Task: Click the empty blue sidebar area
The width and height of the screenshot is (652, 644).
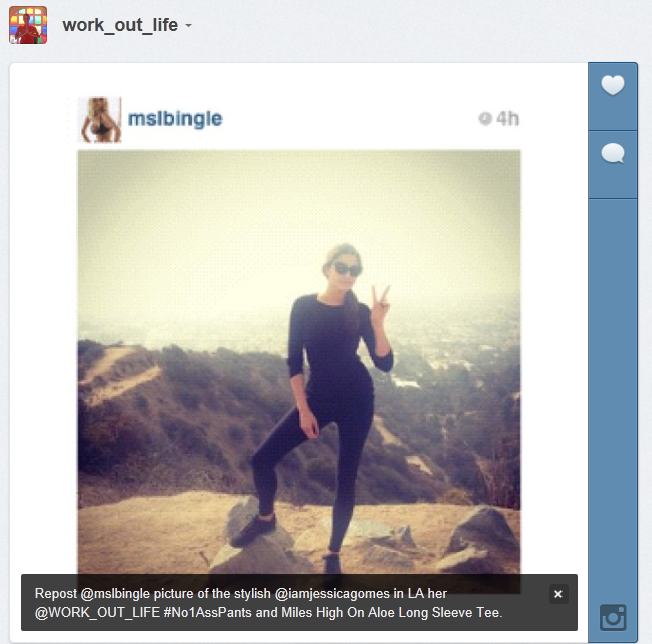Action: click(x=612, y=399)
